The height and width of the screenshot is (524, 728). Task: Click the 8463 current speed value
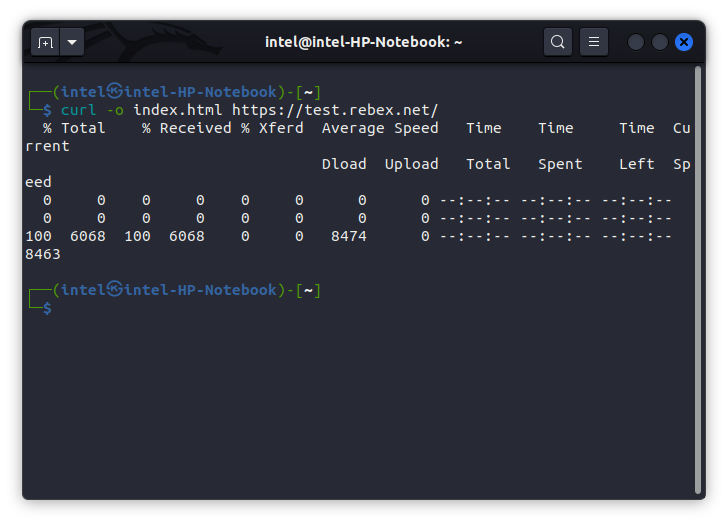(x=43, y=254)
